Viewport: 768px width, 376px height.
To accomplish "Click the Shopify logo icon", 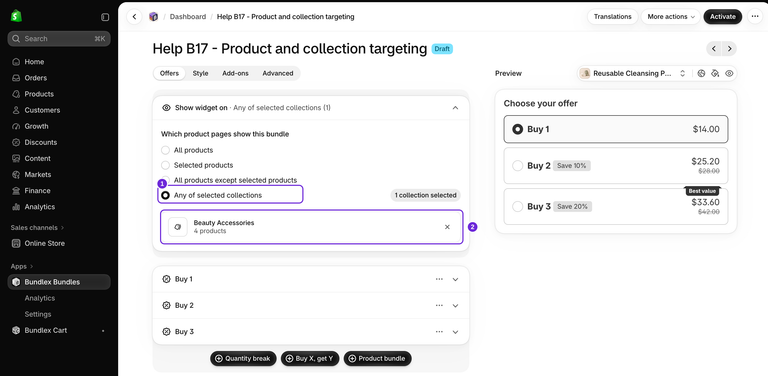I will click(16, 16).
